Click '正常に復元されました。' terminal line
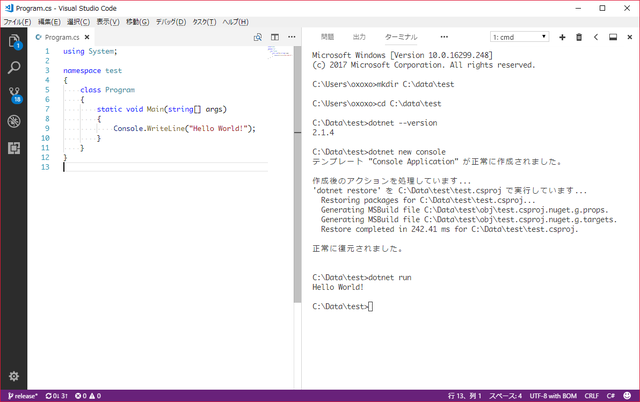The width and height of the screenshot is (640, 402). 357,249
